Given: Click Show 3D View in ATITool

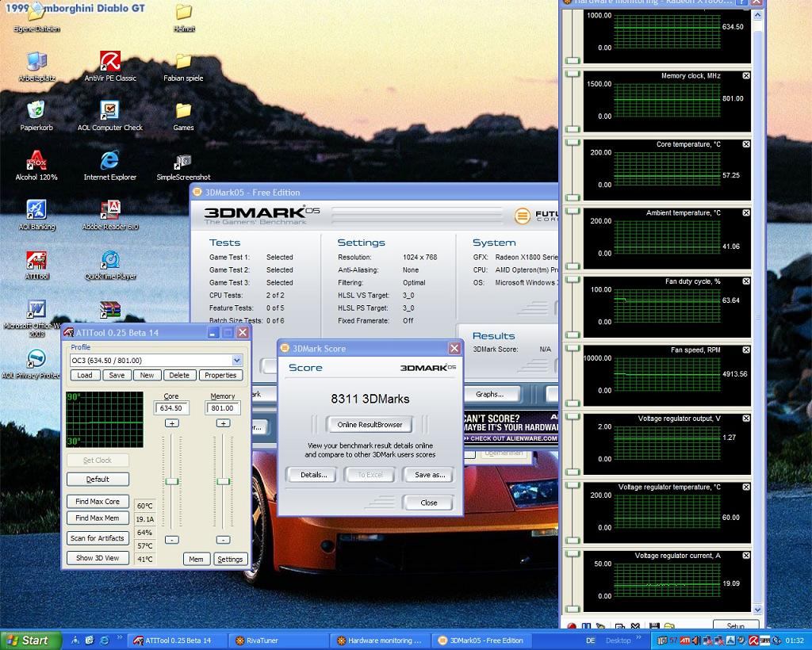Looking at the screenshot, I should coord(98,558).
